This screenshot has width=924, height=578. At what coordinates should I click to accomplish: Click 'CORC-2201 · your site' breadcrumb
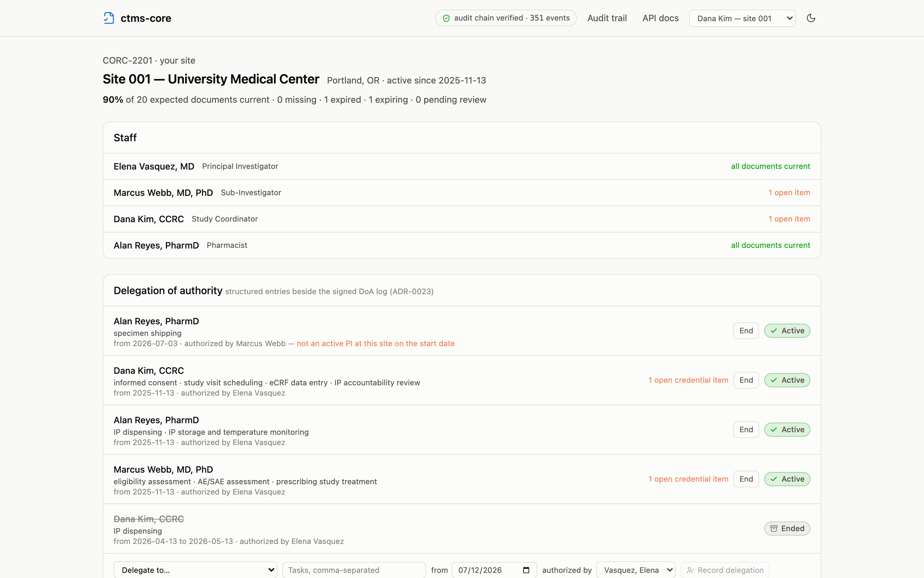tap(149, 60)
